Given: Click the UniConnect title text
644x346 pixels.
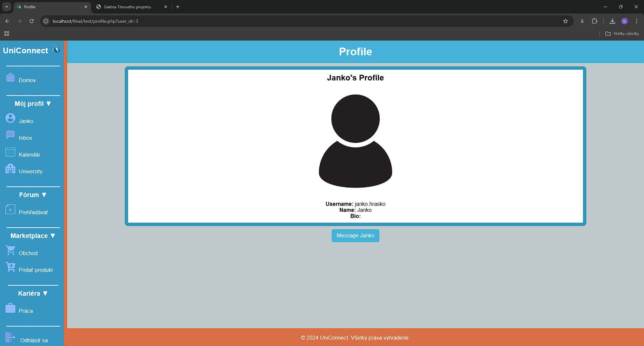Looking at the screenshot, I should tap(25, 51).
